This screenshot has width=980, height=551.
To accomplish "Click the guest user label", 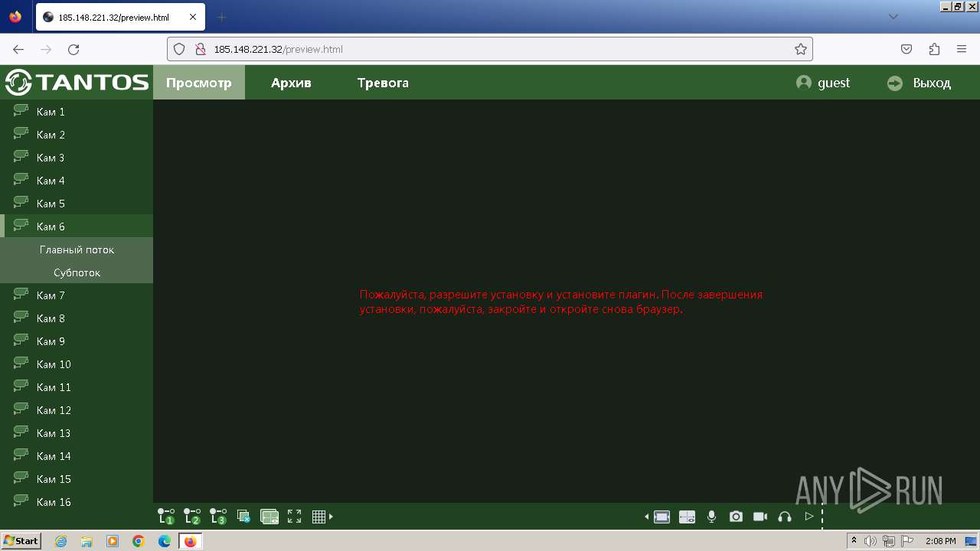I will click(834, 83).
